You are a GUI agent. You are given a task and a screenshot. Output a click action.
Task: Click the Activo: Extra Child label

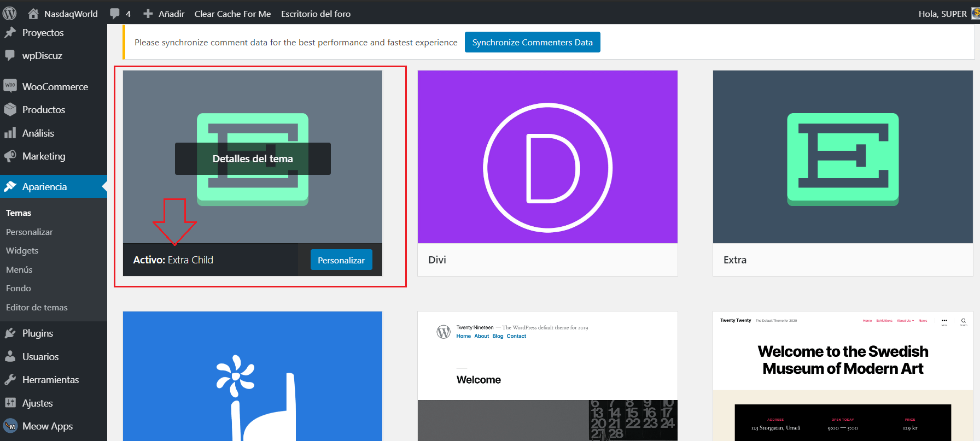point(173,260)
